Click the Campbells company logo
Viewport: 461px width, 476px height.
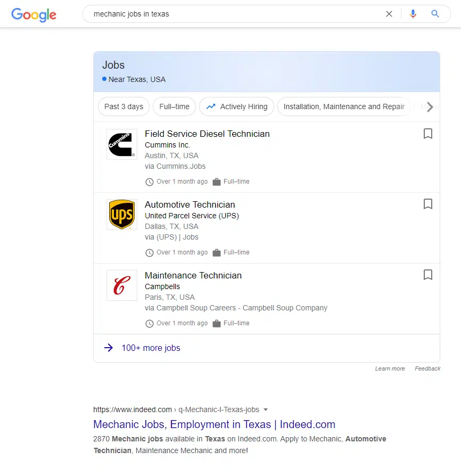pyautogui.click(x=122, y=285)
